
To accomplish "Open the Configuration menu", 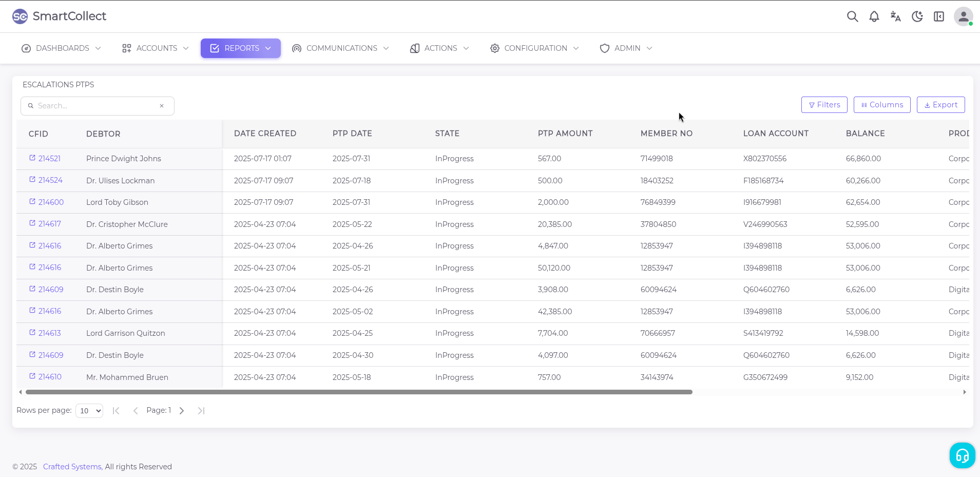I will tap(534, 48).
